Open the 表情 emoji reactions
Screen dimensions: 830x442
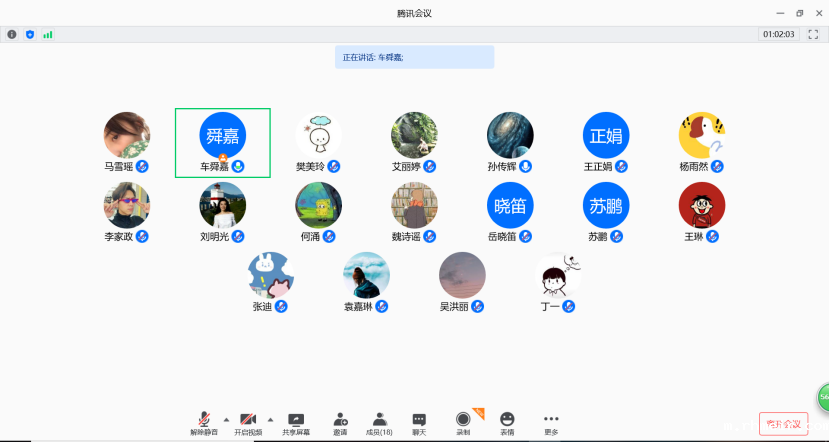(x=507, y=422)
